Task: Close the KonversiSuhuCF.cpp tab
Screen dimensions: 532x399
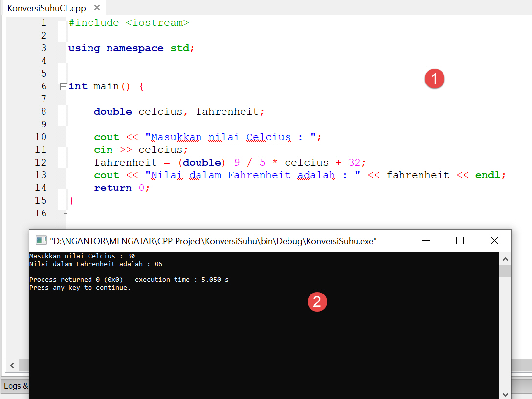Action: 97,7
